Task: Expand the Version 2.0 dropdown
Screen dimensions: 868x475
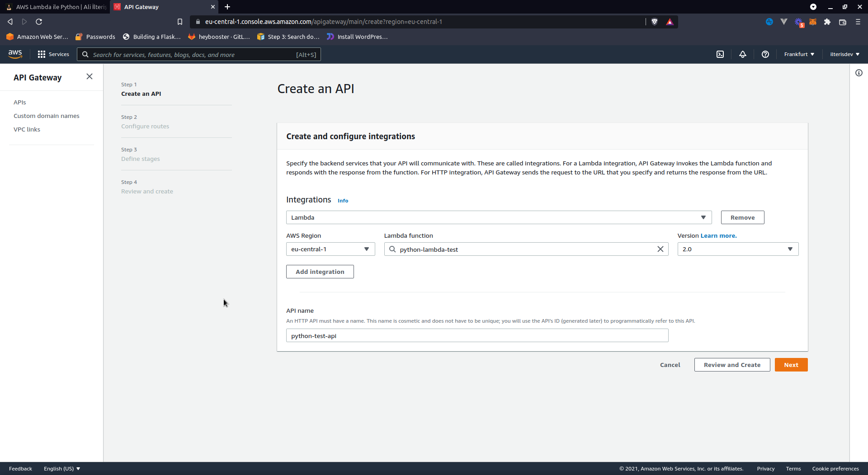Action: point(738,249)
